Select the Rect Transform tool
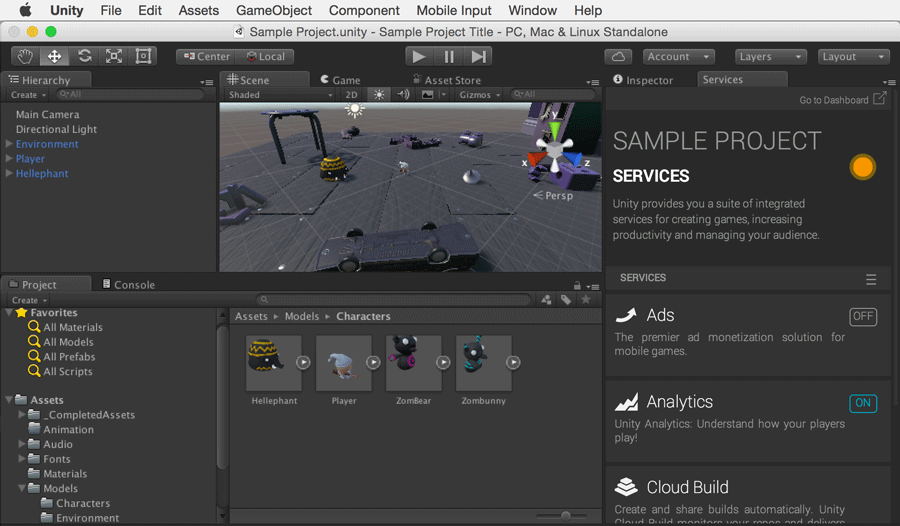 point(142,57)
